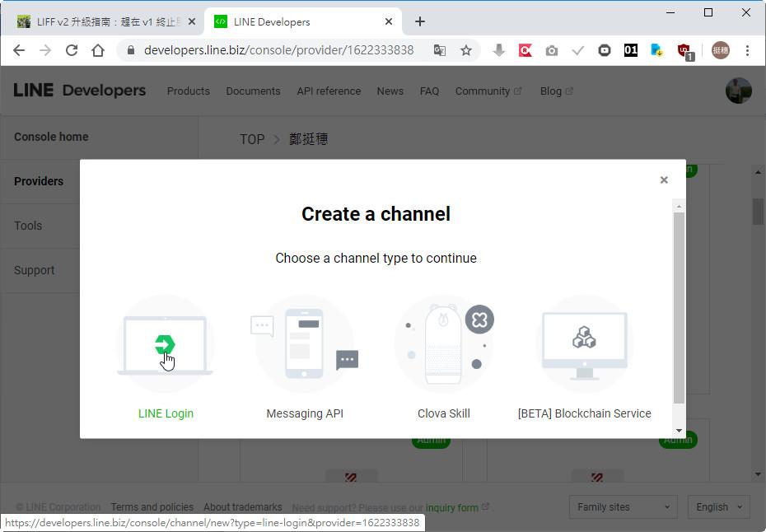The width and height of the screenshot is (766, 532).
Task: Choose the Messaging API phone icon
Action: pos(305,344)
